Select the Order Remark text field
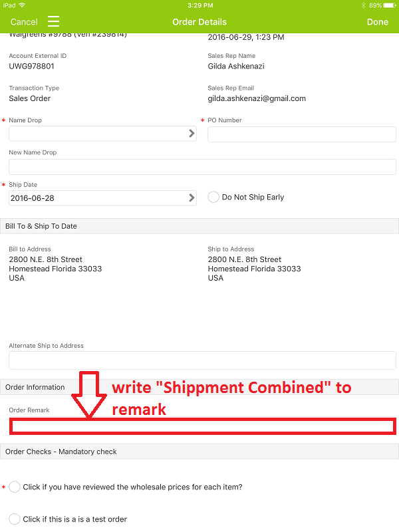 pyautogui.click(x=203, y=426)
